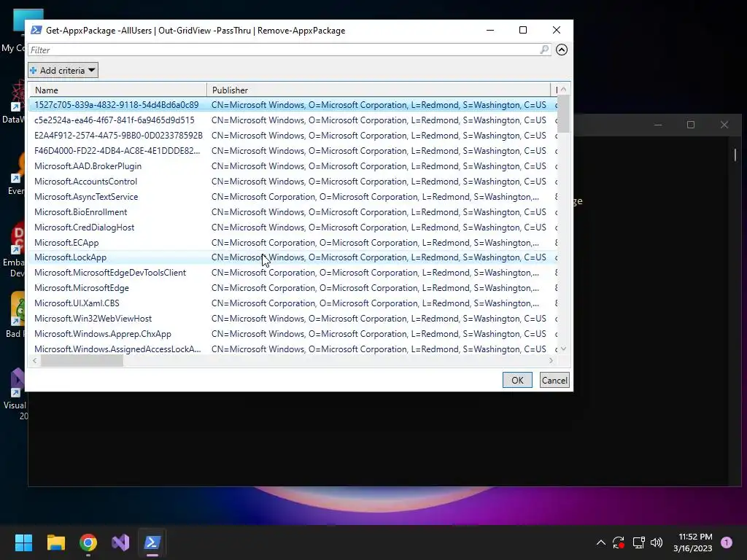Select Microsoft.AAD.BrokerPlugin package

point(293,166)
